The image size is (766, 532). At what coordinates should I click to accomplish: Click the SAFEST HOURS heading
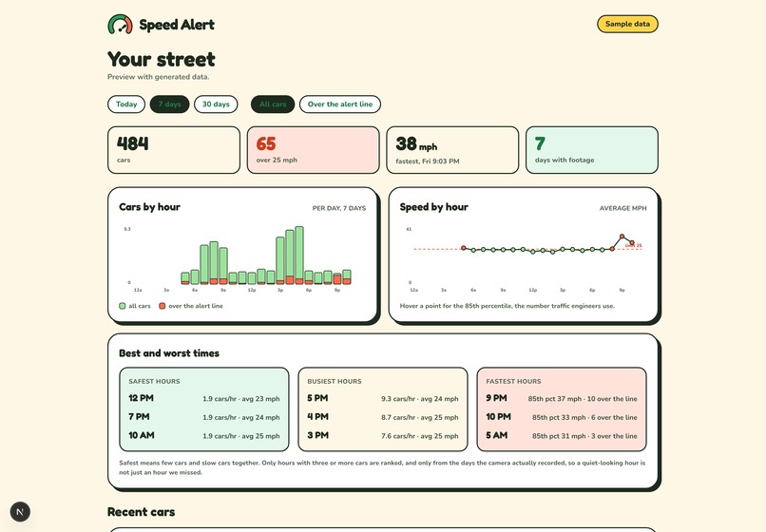click(x=154, y=381)
